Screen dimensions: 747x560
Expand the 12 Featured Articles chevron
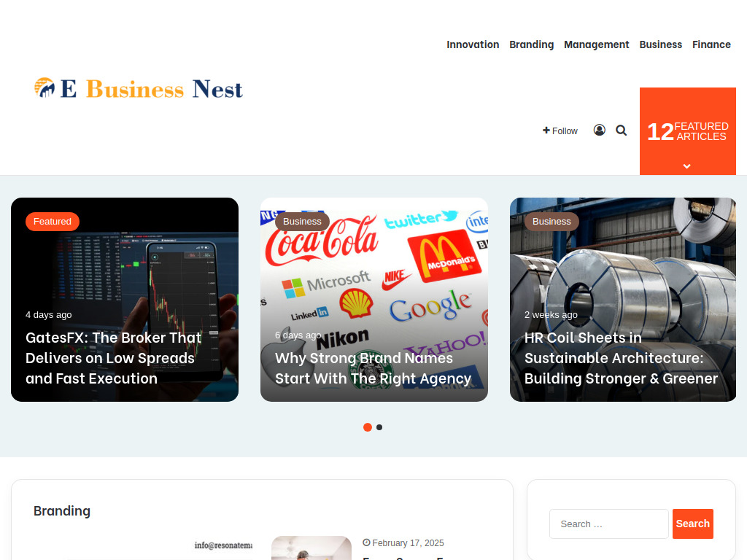pos(687,166)
